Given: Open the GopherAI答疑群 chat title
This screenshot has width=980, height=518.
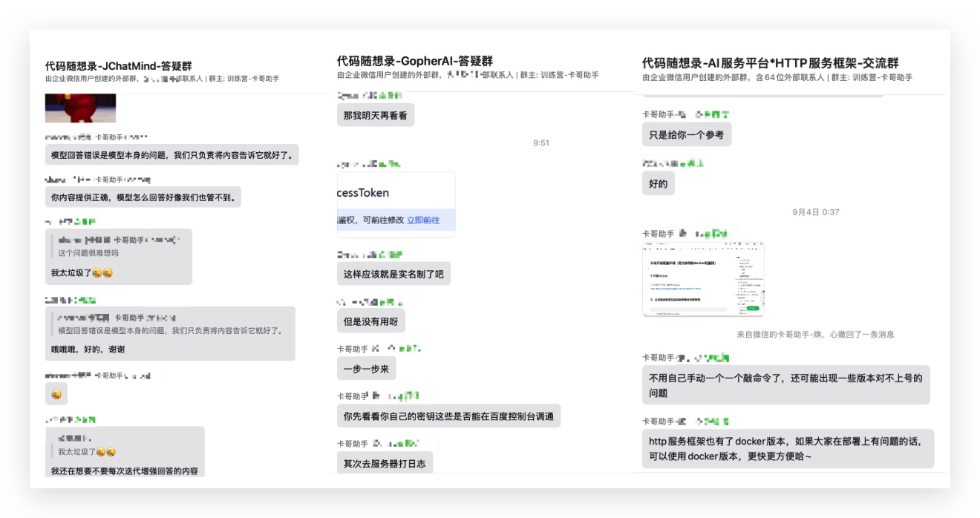Looking at the screenshot, I should pyautogui.click(x=414, y=61).
